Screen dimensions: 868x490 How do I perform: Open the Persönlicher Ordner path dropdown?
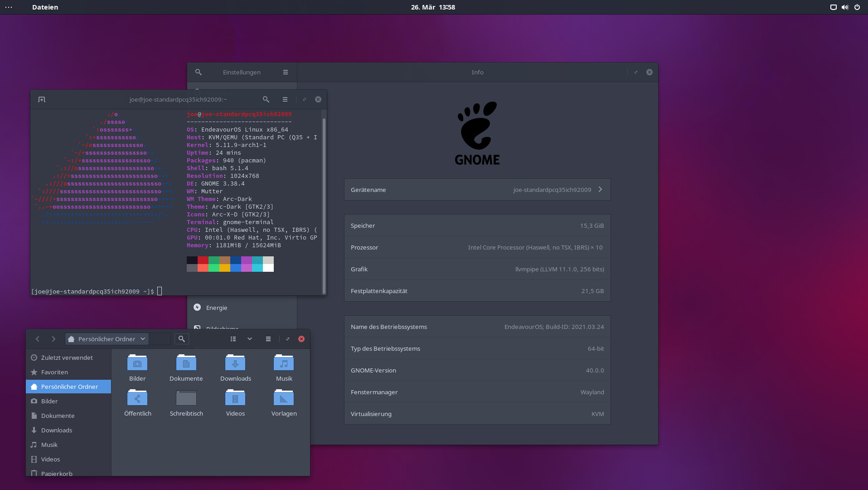point(107,339)
